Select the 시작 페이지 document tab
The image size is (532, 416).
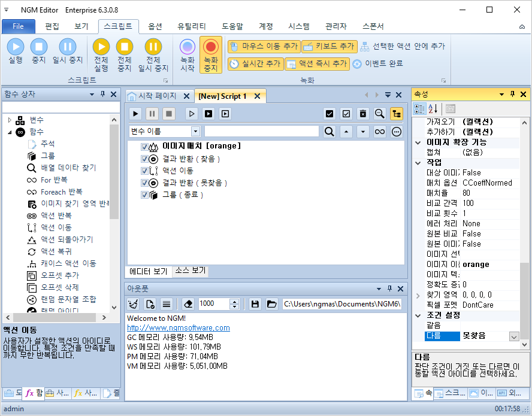157,96
